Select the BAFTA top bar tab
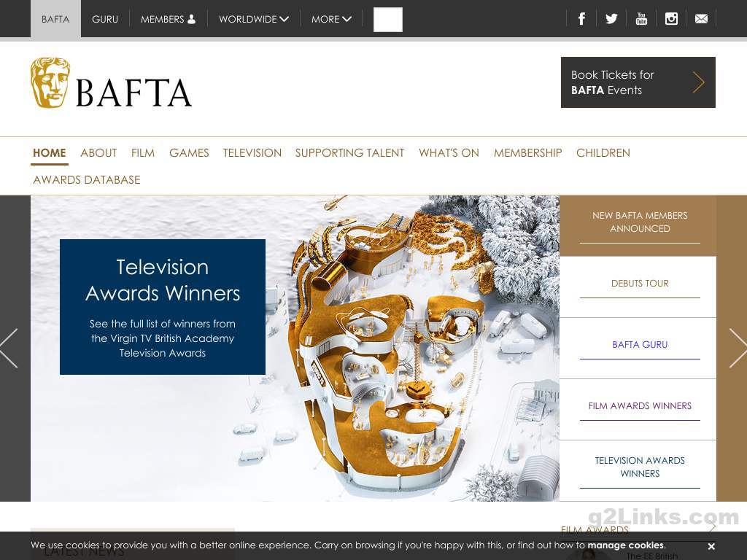Screen dimensions: 747x560 tap(55, 19)
